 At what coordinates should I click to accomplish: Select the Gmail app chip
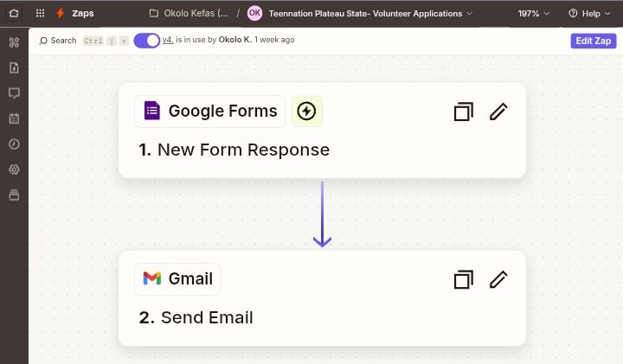[177, 279]
